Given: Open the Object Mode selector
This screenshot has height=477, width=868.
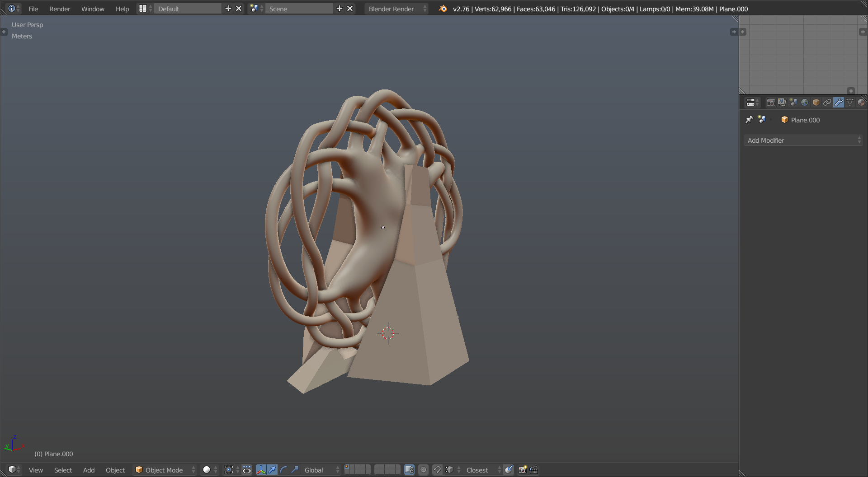Looking at the screenshot, I should tap(165, 470).
